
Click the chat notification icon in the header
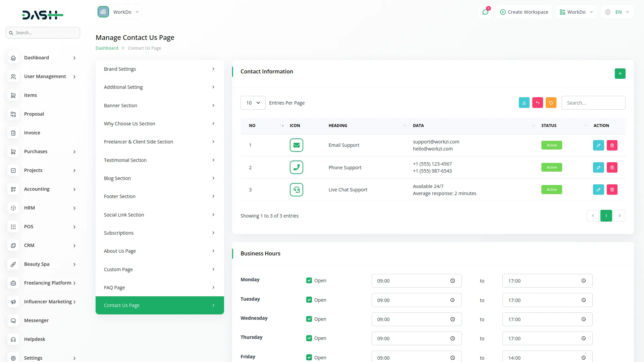[x=485, y=12]
